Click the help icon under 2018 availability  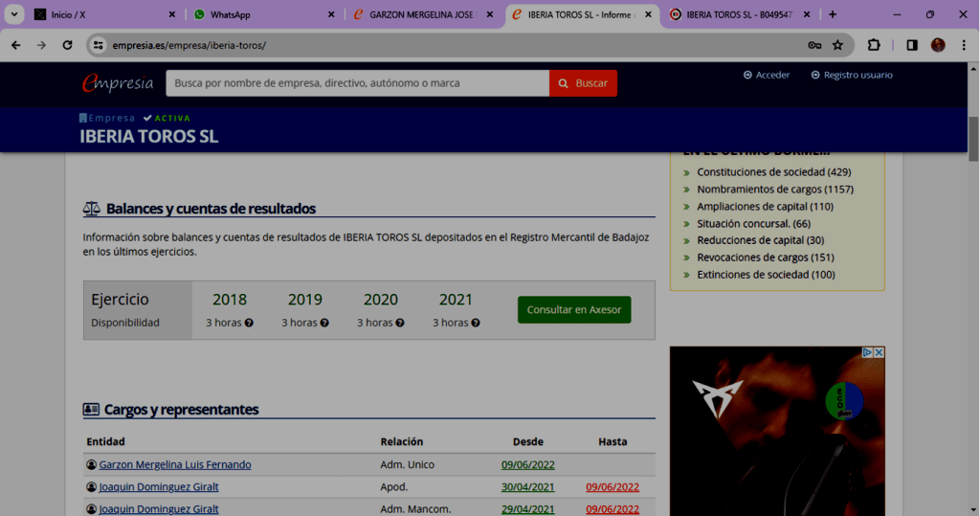click(249, 323)
